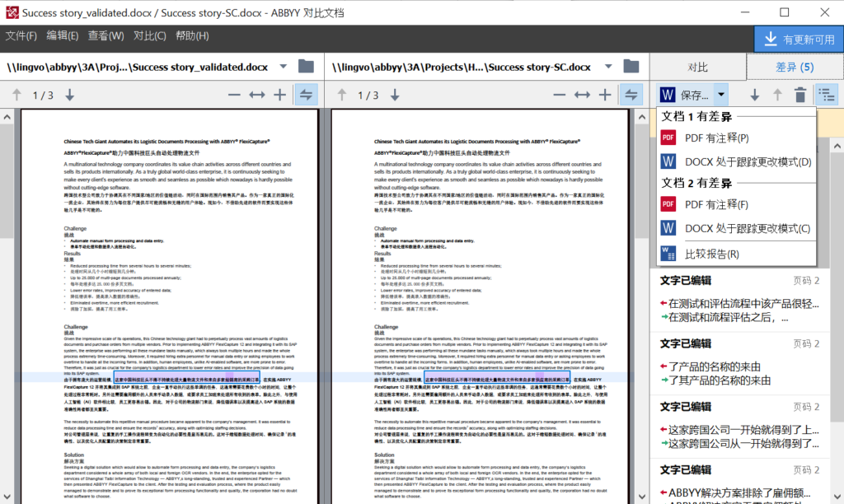Click the highlighted blue text box in left document
The height and width of the screenshot is (504, 844).
click(187, 376)
